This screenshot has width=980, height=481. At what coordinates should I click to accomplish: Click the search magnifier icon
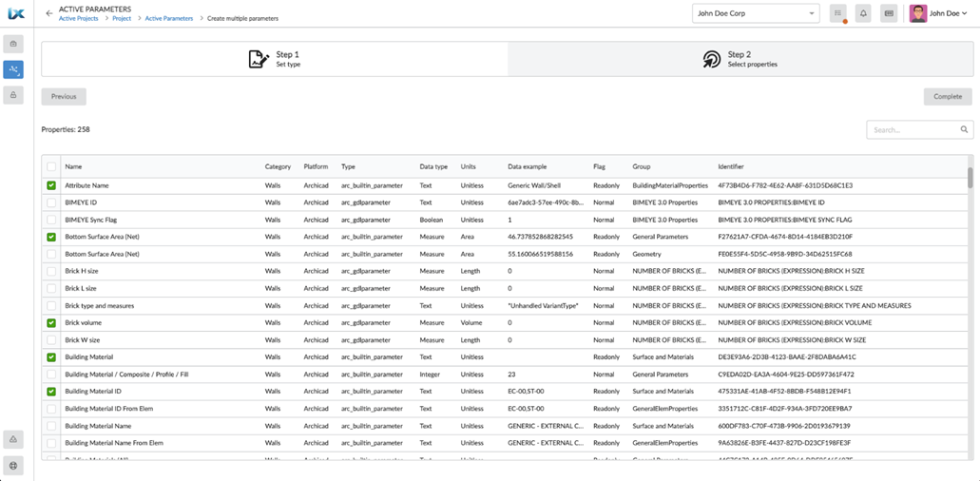tap(964, 130)
